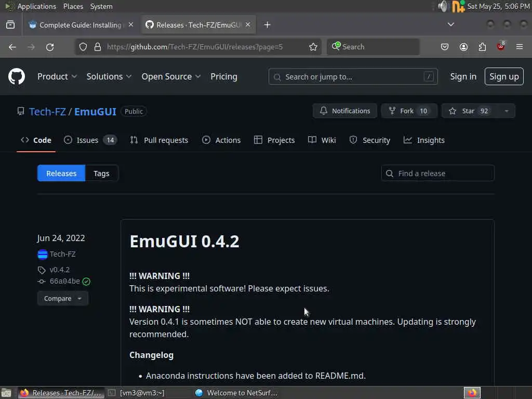This screenshot has width=532, height=399.
Task: Open the Firefox hamburger menu
Action: 520,47
